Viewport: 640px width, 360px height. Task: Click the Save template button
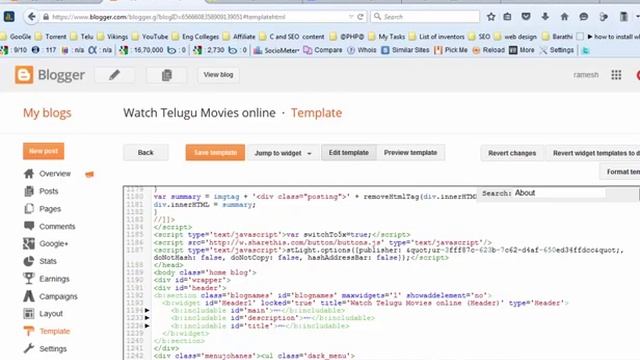tap(215, 153)
